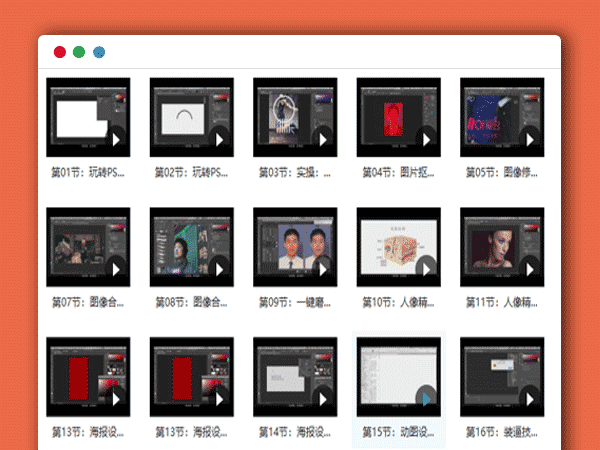
Task: Open the 第05节：图像修 title link
Action: click(x=502, y=172)
